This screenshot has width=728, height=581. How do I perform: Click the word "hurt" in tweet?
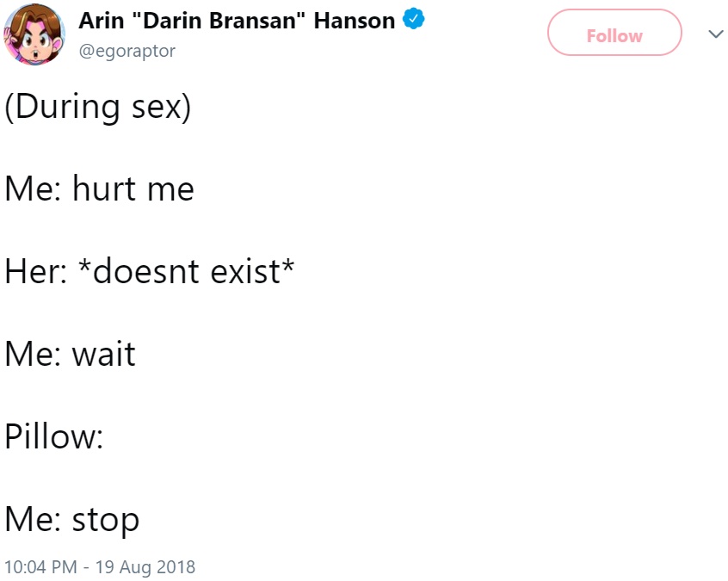[x=104, y=189]
